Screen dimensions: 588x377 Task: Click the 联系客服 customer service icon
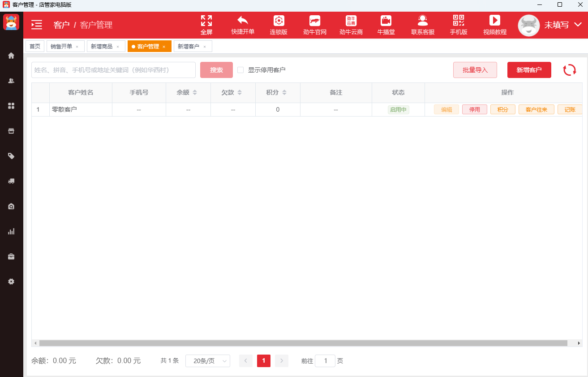(423, 21)
